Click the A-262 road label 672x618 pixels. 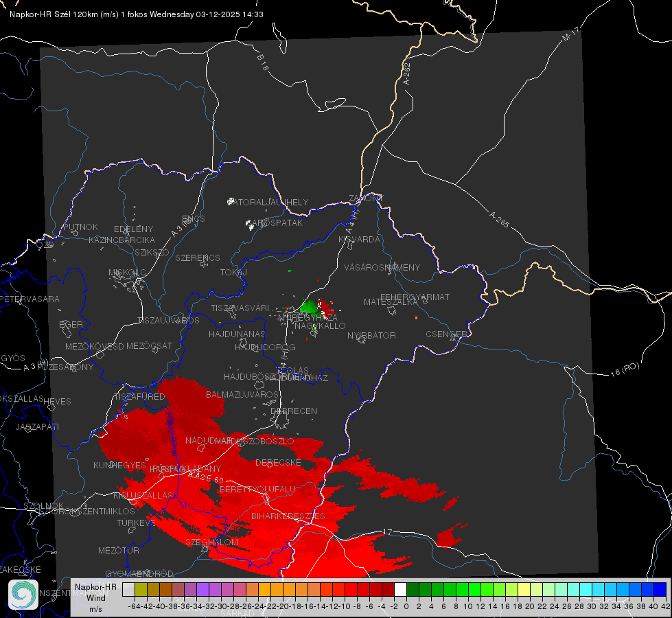click(x=407, y=73)
